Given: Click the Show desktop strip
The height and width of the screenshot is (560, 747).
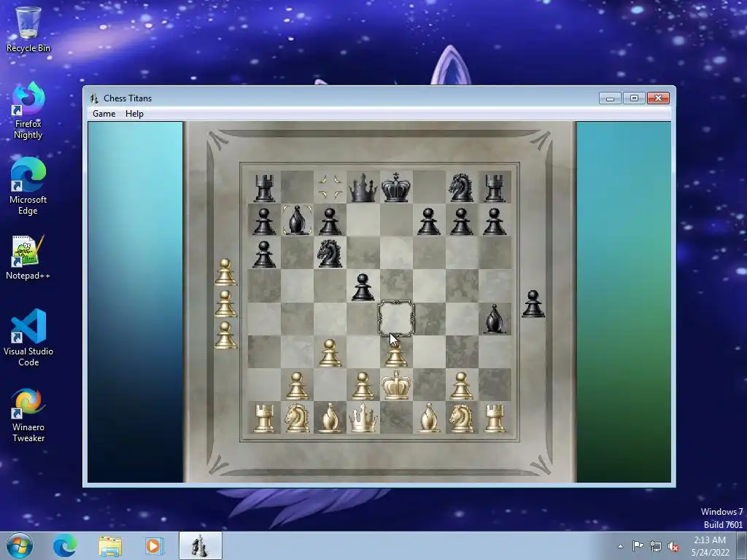Looking at the screenshot, I should click(742, 545).
